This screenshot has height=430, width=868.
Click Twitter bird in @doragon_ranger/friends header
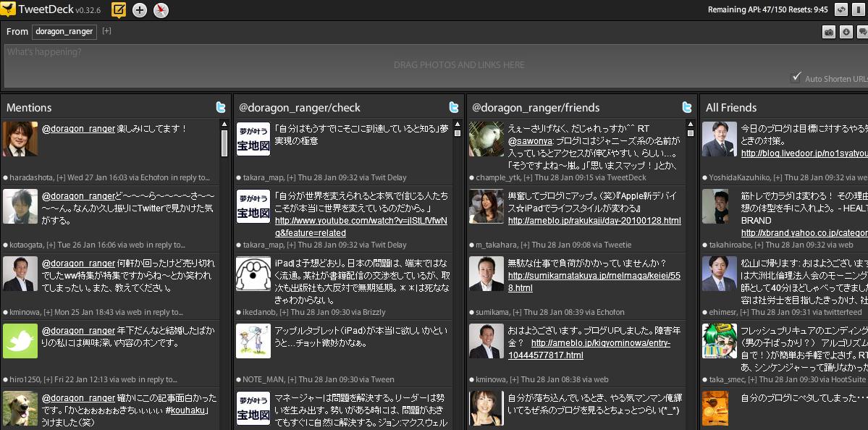[x=687, y=107]
